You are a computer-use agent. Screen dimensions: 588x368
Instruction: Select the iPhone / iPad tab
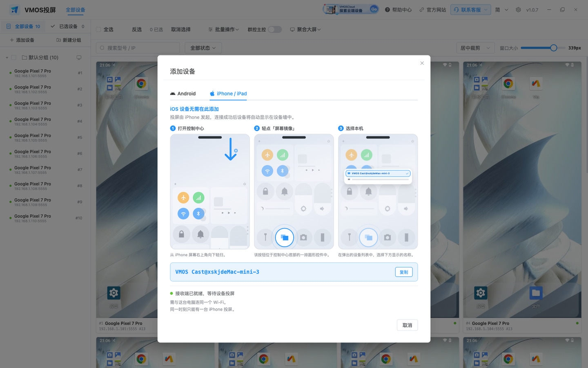click(228, 94)
